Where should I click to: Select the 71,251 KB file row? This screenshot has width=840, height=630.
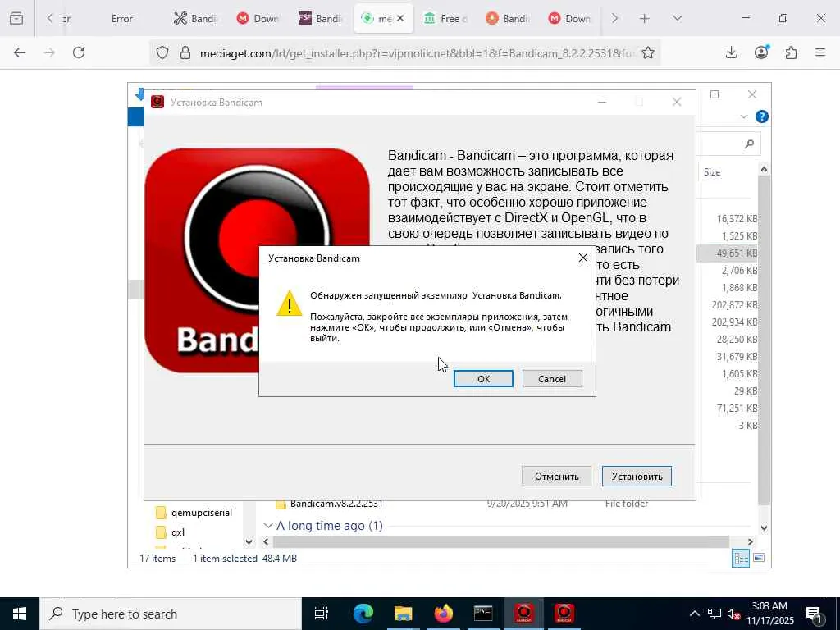pos(728,409)
